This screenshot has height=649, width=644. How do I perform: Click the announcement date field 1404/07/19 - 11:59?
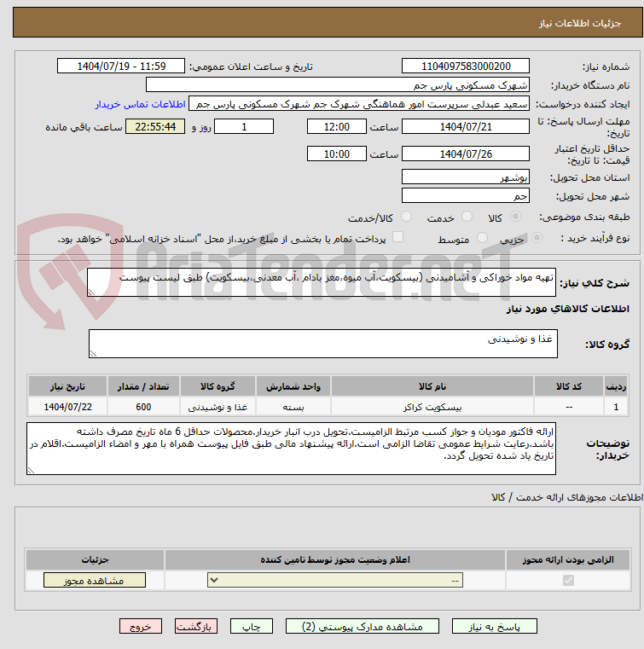coord(121,67)
